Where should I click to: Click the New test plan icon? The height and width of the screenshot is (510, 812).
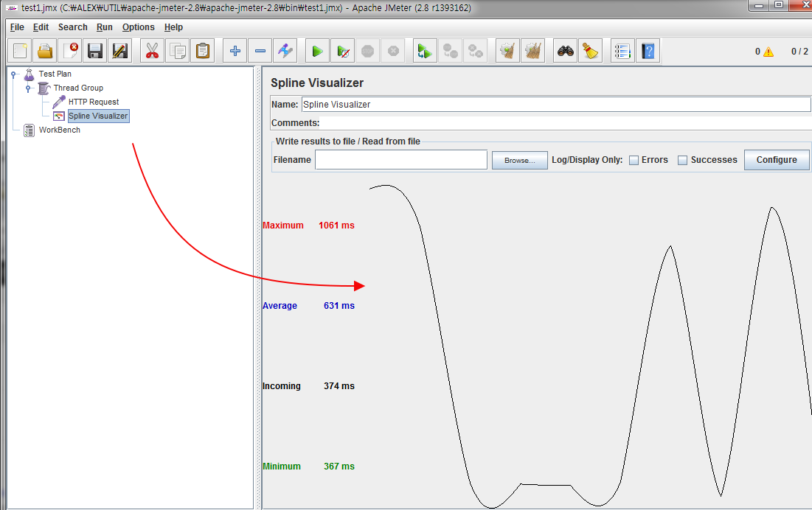tap(20, 51)
